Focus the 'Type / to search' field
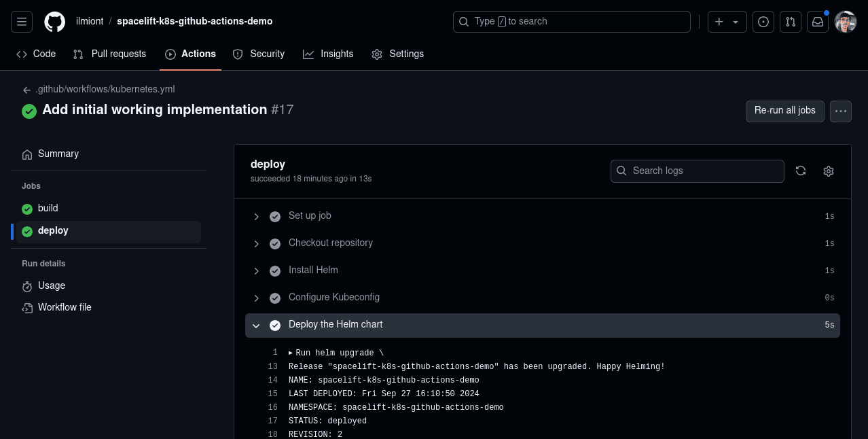Image resolution: width=868 pixels, height=439 pixels. [x=572, y=22]
